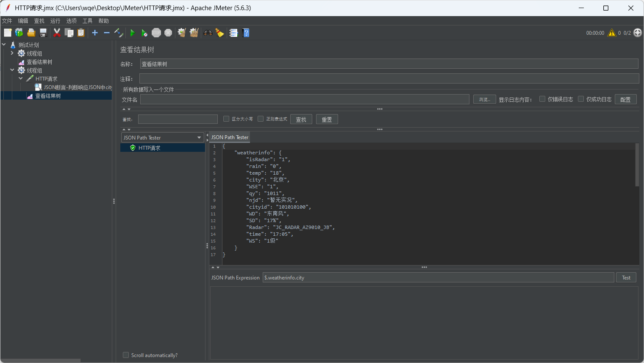Toggle 仅错误日志 checkbox
This screenshot has height=363, width=644.
click(542, 99)
